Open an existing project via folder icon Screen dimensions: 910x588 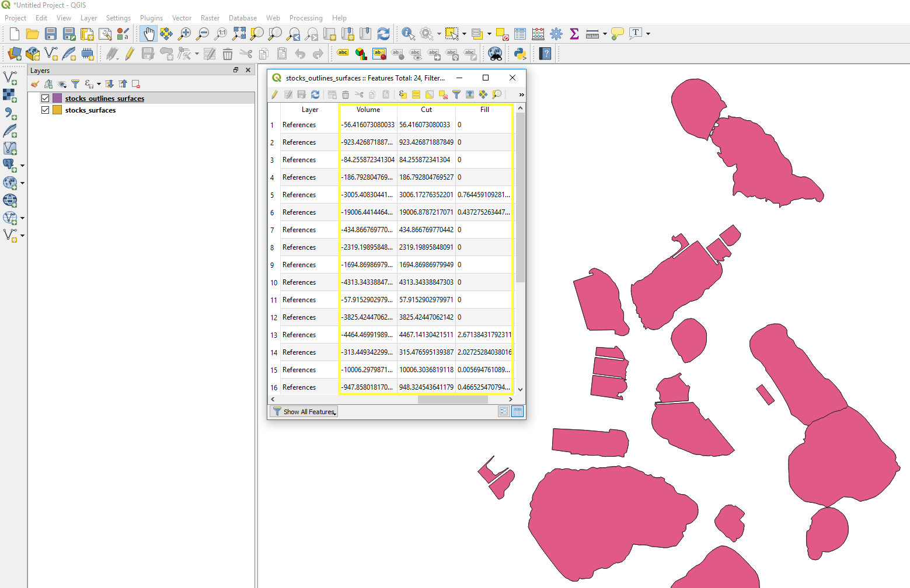click(x=33, y=34)
